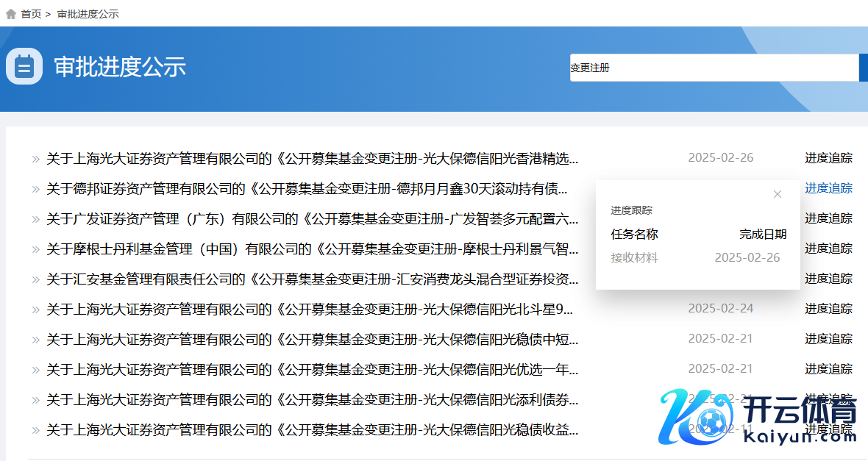Open 广发智荟多元配置 announcement
Viewport: 868px width, 461px height.
click(x=312, y=218)
